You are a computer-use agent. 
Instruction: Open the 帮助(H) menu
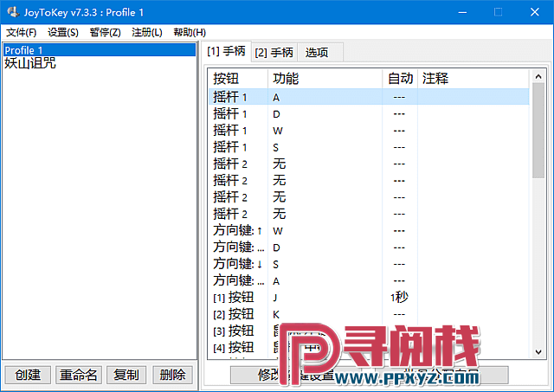[190, 33]
